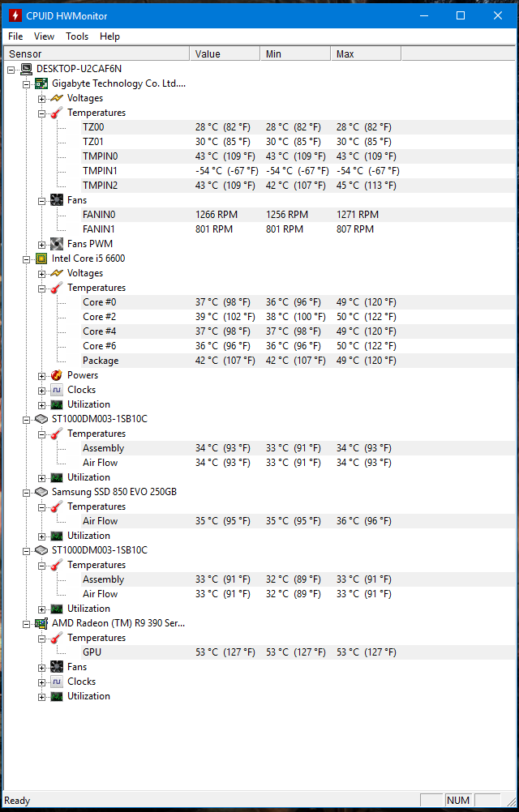
Task: Open the Tools menu
Action: 77,36
